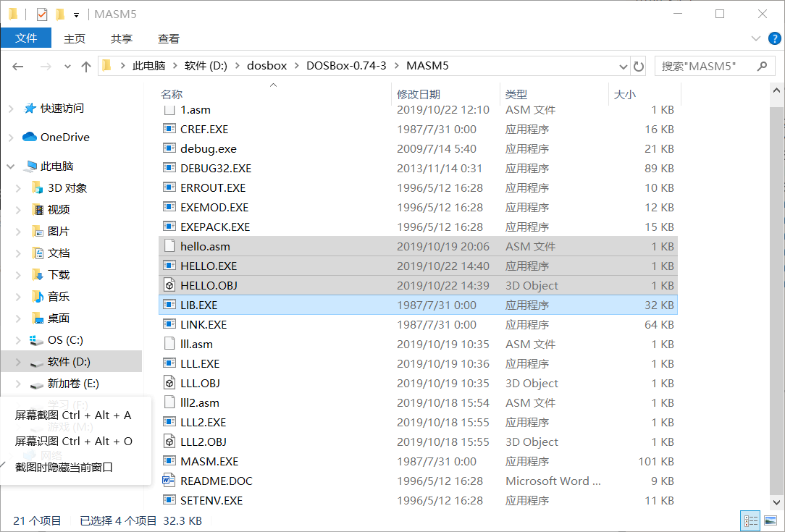Click the README.DOC Word document icon

click(x=169, y=481)
